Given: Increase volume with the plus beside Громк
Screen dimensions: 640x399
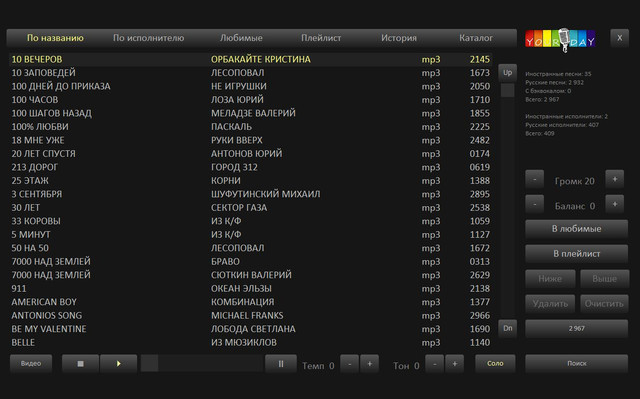Looking at the screenshot, I should tap(615, 179).
